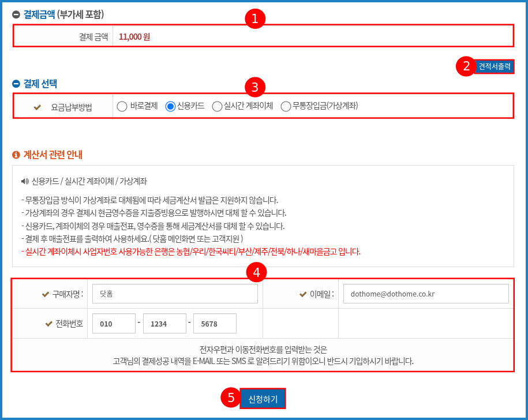The width and height of the screenshot is (528, 420).
Task: Focus the 이메일 address input field
Action: tap(425, 294)
